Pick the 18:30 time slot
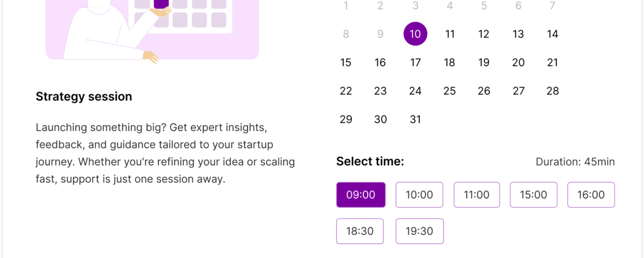 (360, 231)
